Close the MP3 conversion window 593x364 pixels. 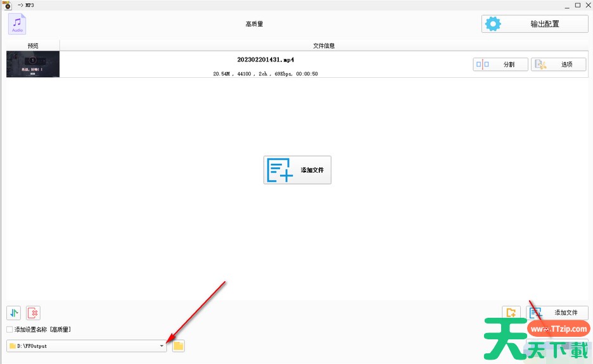click(586, 5)
